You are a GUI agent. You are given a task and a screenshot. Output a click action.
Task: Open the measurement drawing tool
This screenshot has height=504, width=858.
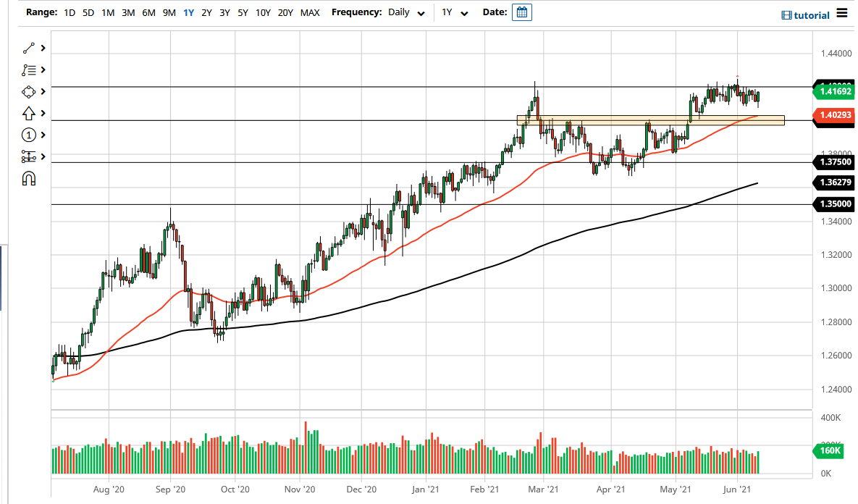click(30, 156)
